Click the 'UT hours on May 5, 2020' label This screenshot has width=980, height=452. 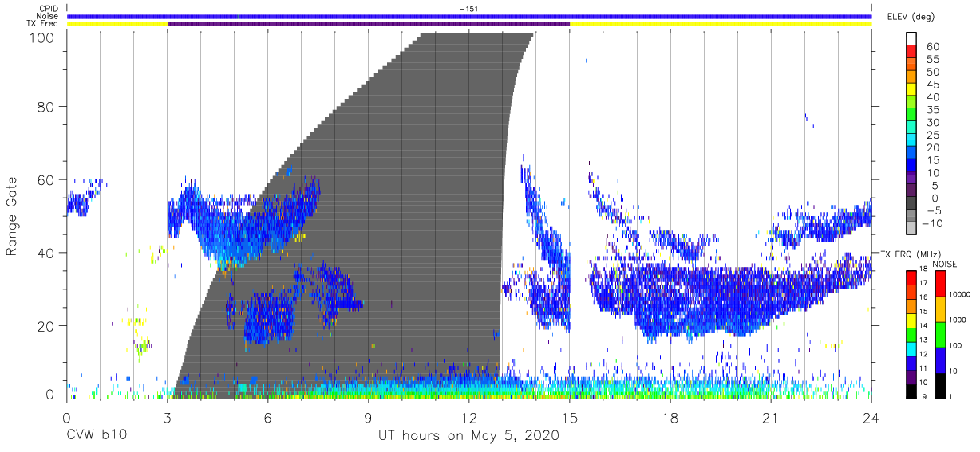468,436
